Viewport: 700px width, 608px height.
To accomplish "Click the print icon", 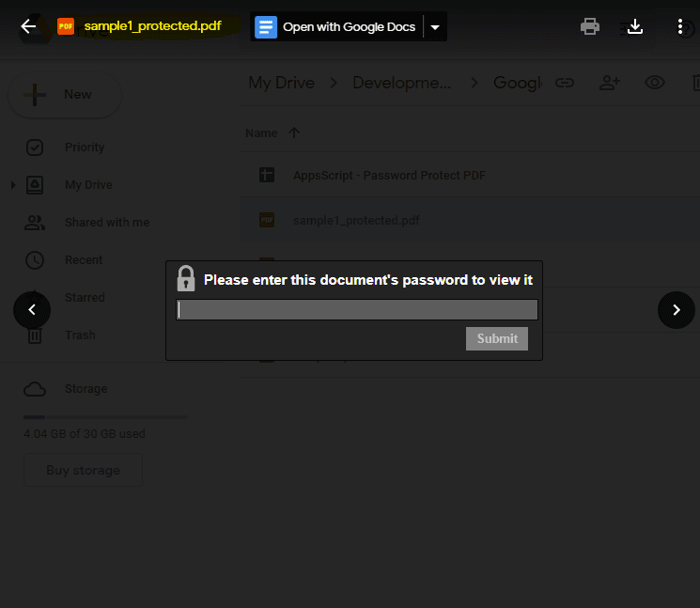I will click(590, 26).
